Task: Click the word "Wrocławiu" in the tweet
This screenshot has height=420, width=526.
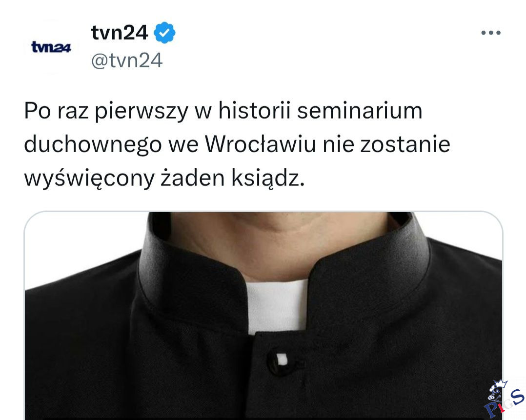Action: tap(261, 144)
